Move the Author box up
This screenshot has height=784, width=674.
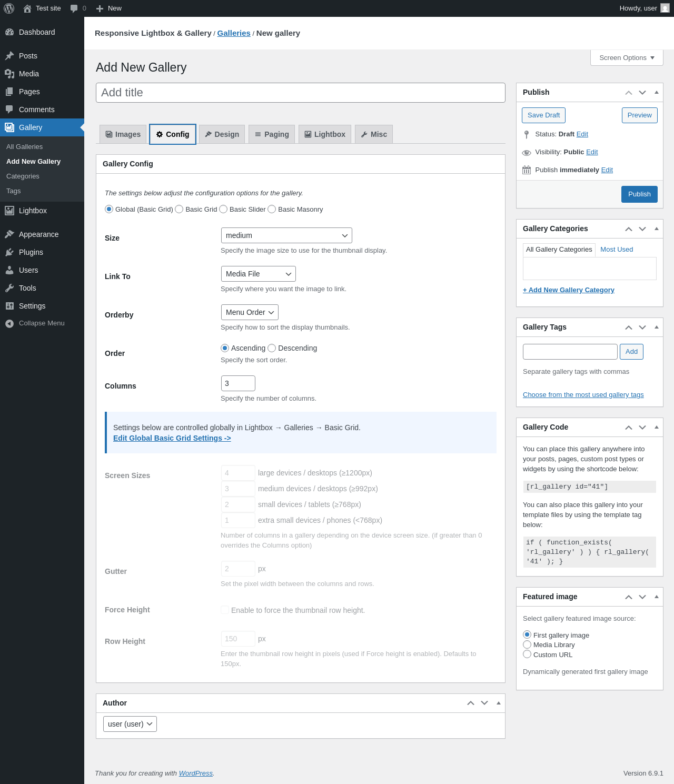[471, 703]
